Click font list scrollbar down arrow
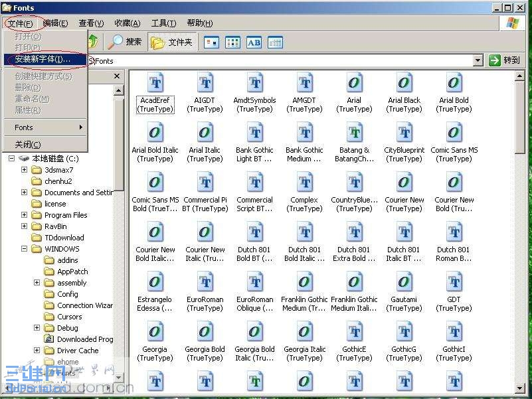The height and width of the screenshot is (399, 532). [x=519, y=388]
